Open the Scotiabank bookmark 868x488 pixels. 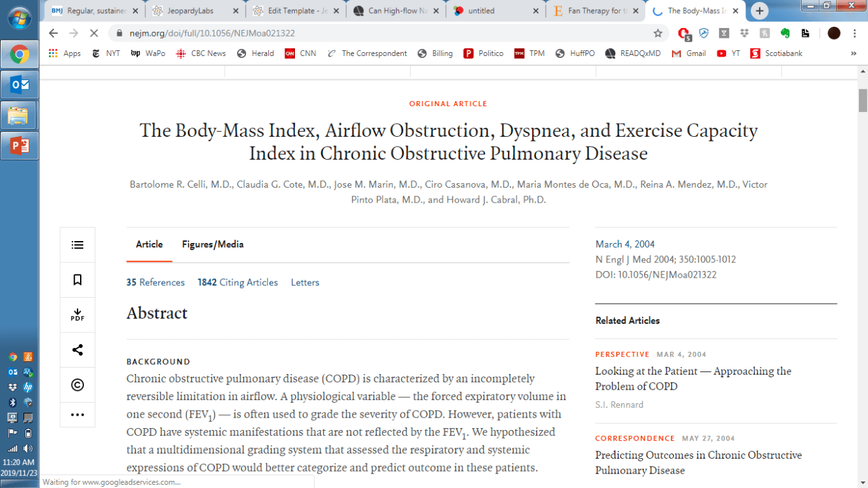(776, 53)
